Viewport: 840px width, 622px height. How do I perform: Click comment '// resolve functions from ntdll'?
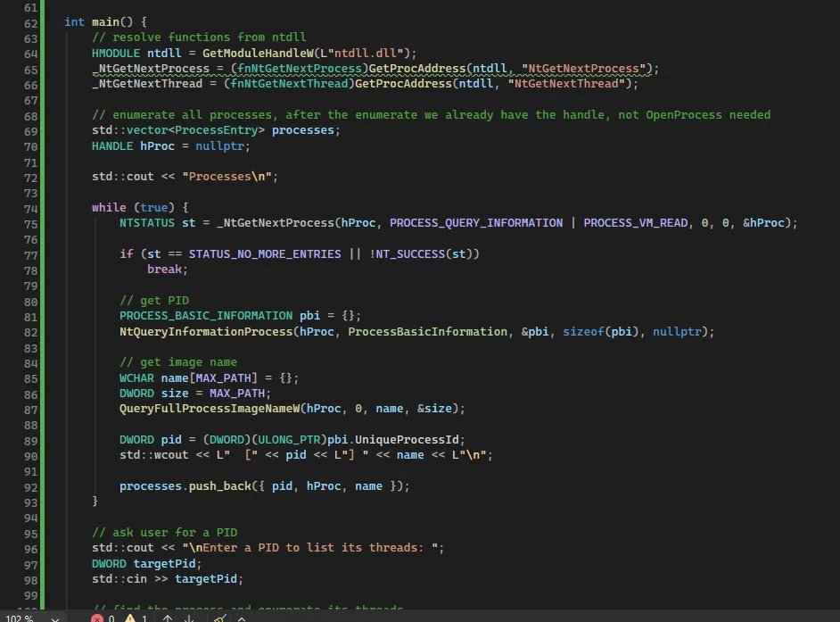(199, 37)
